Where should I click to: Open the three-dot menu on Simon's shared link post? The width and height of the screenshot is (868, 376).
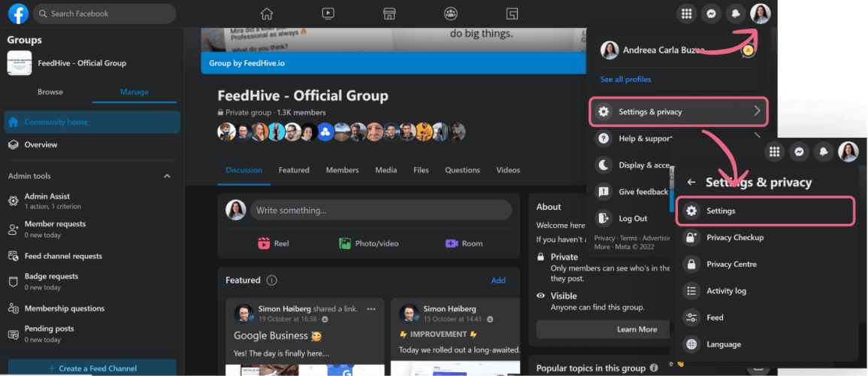point(371,309)
